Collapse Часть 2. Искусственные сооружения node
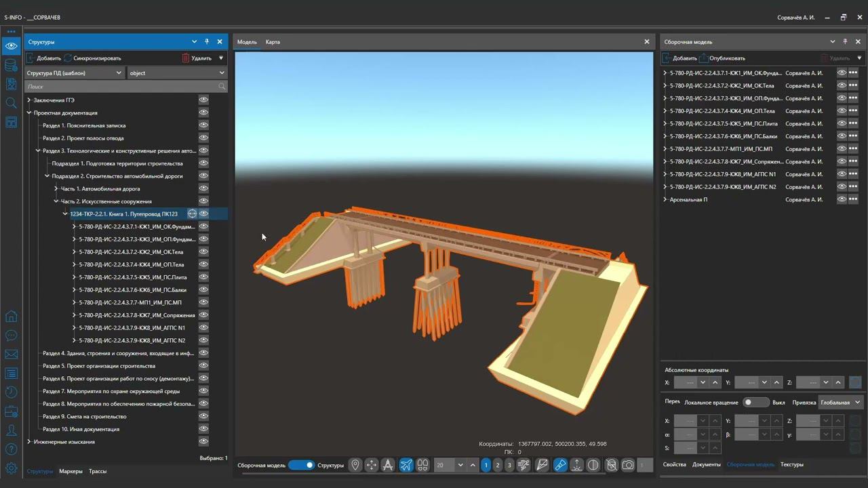Viewport: 868px width, 488px height. (56, 201)
